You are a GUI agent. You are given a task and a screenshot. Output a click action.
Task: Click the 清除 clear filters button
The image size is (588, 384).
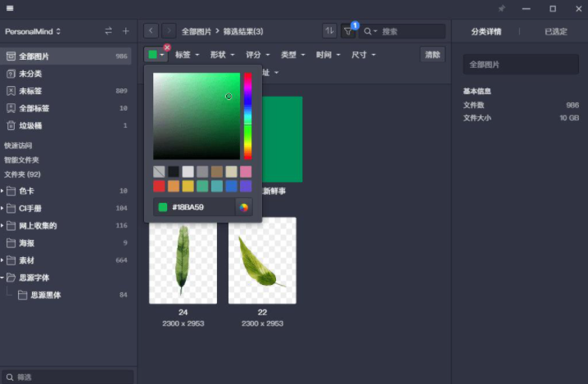(x=432, y=55)
